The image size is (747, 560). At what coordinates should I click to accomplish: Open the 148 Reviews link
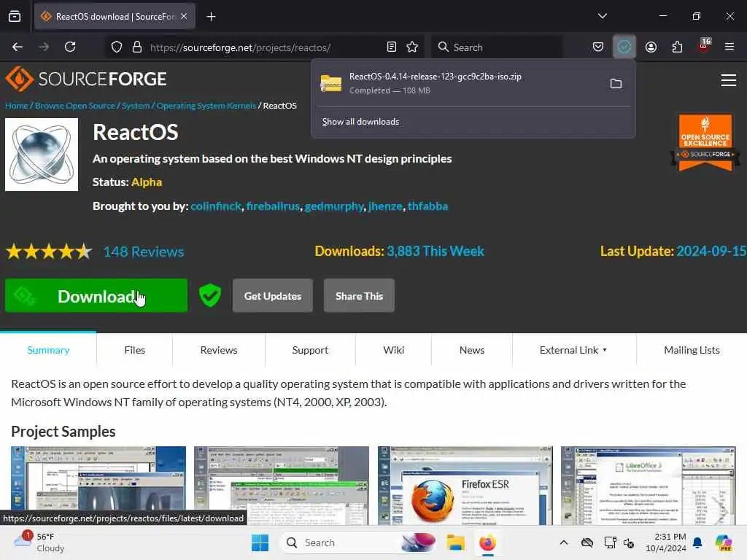coord(144,252)
